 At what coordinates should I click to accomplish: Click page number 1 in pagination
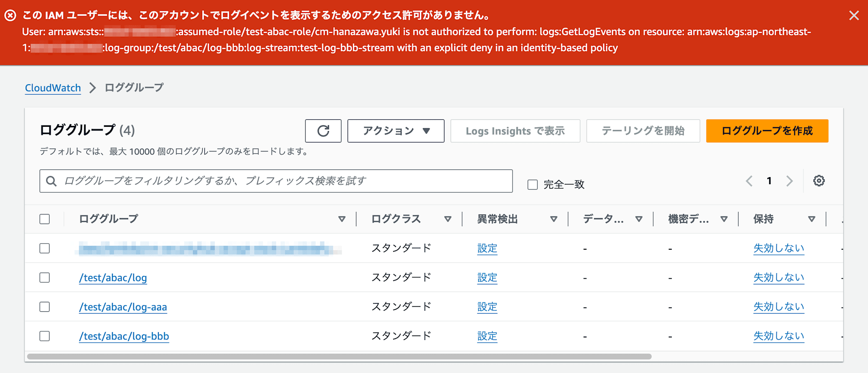[769, 181]
